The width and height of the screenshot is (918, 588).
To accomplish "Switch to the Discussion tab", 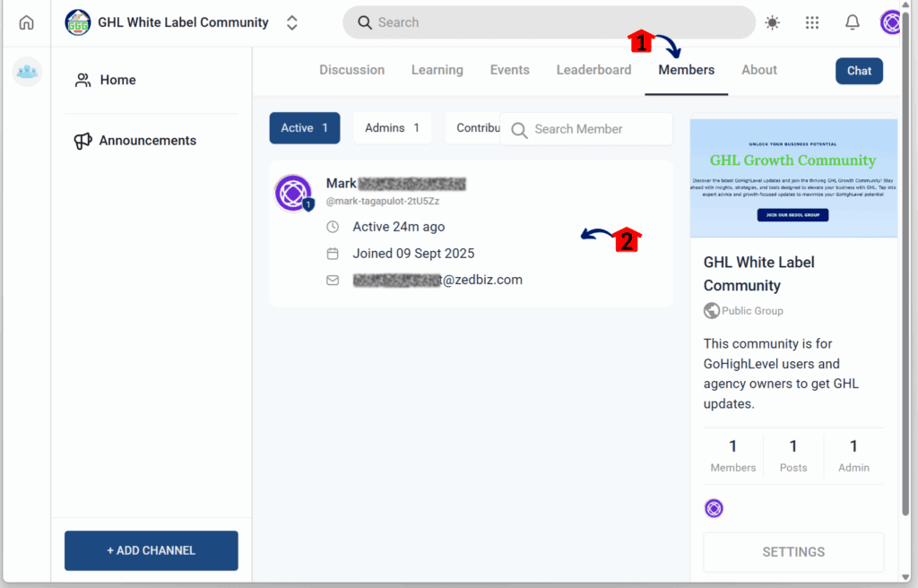I will (351, 70).
